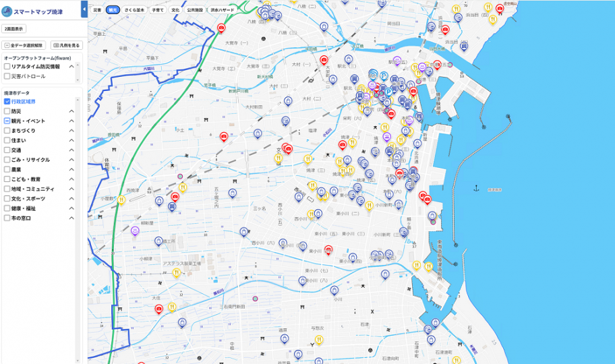This screenshot has height=364, width=615.
Task: Click the purple hot spring marker near 柳新屋
Action: (x=135, y=231)
